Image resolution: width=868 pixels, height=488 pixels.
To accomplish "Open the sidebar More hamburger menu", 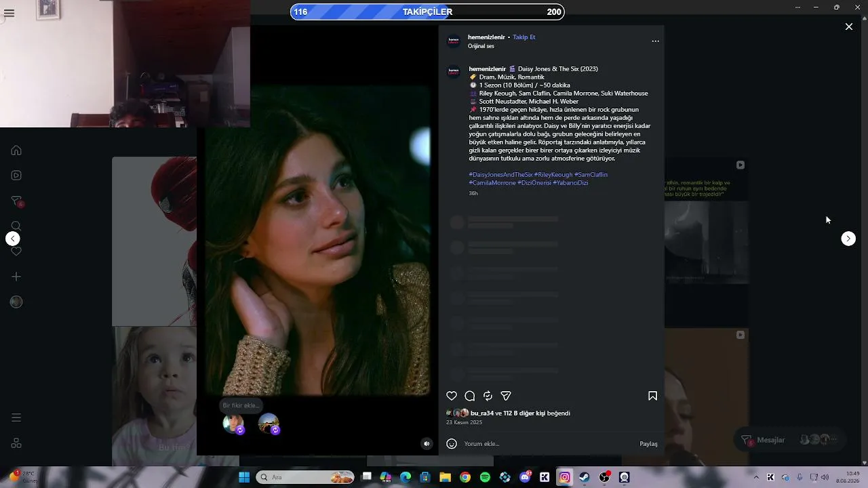I will tap(16, 418).
